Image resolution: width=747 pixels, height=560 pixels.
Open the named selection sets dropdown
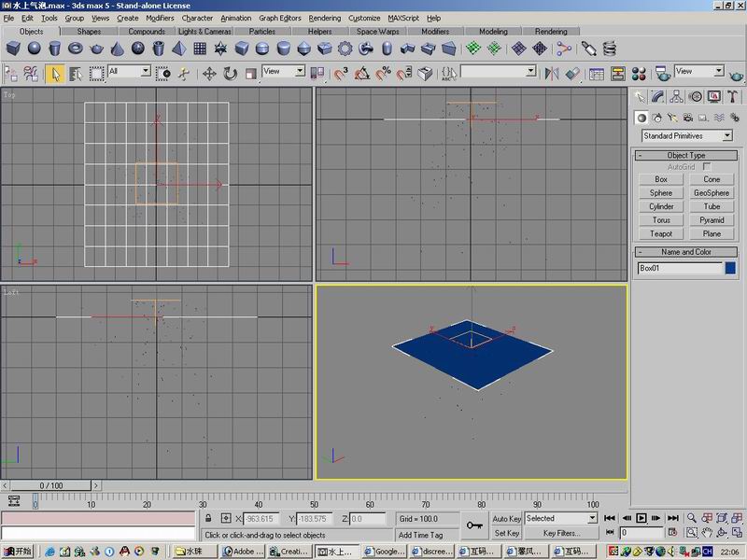coord(499,72)
